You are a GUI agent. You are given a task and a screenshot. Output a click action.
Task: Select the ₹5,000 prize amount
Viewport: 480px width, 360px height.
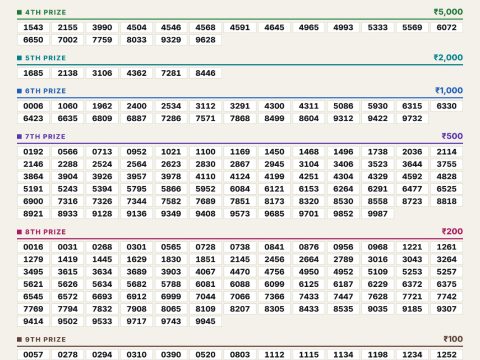tap(448, 12)
